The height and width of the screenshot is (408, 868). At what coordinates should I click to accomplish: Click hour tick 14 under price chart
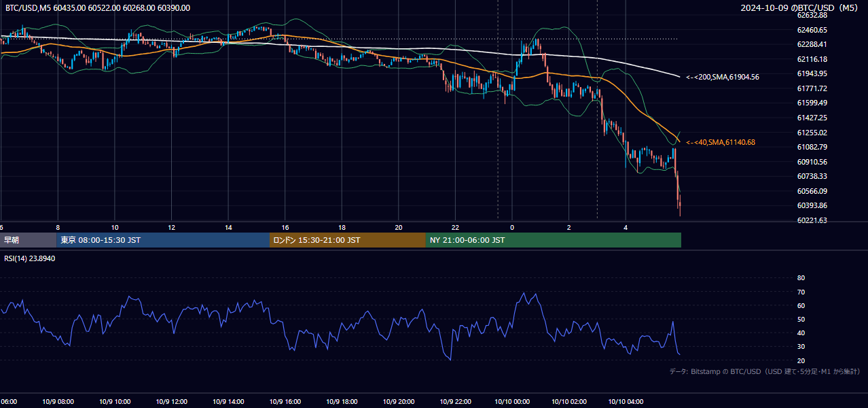[x=228, y=227]
